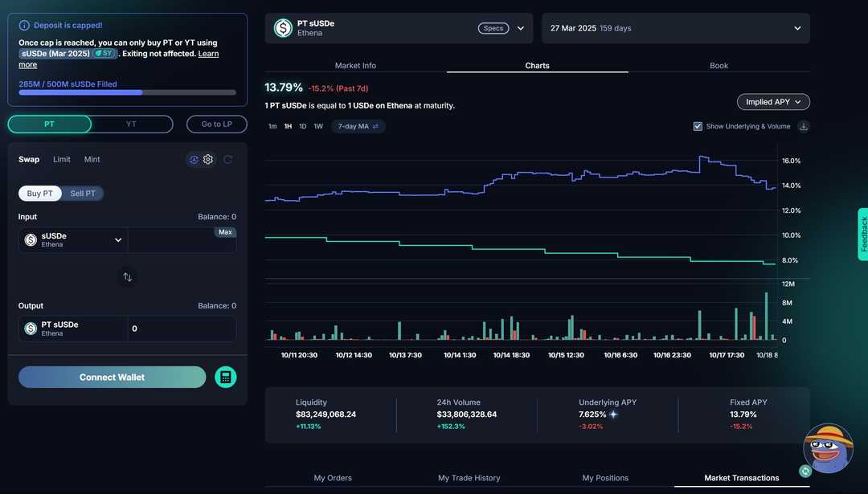
Task: Open the swap settings gear
Action: (x=208, y=159)
